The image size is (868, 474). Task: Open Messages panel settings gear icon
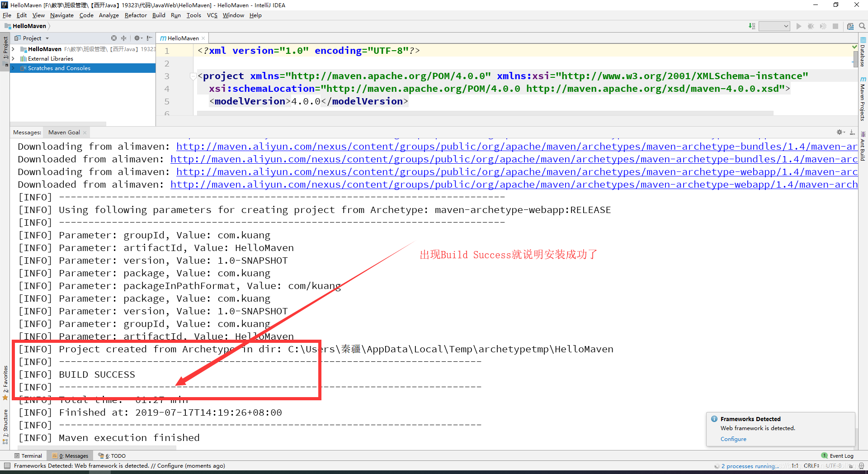(840, 132)
